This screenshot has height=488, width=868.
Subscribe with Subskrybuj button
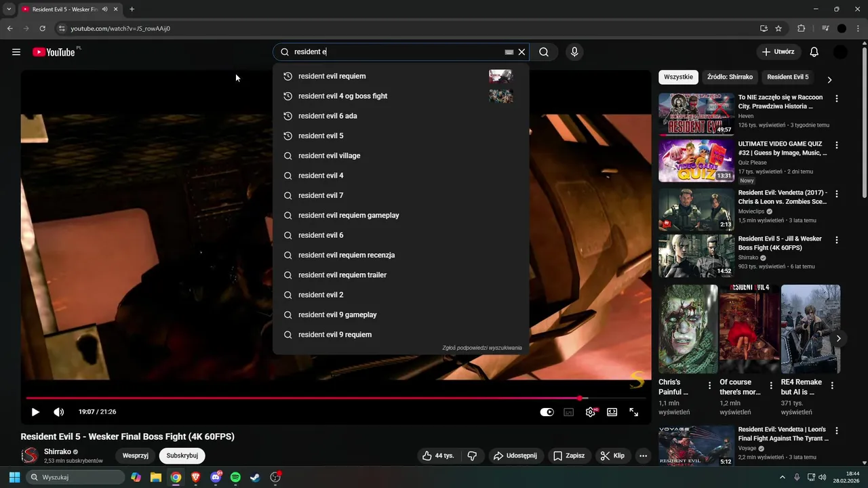tap(182, 456)
